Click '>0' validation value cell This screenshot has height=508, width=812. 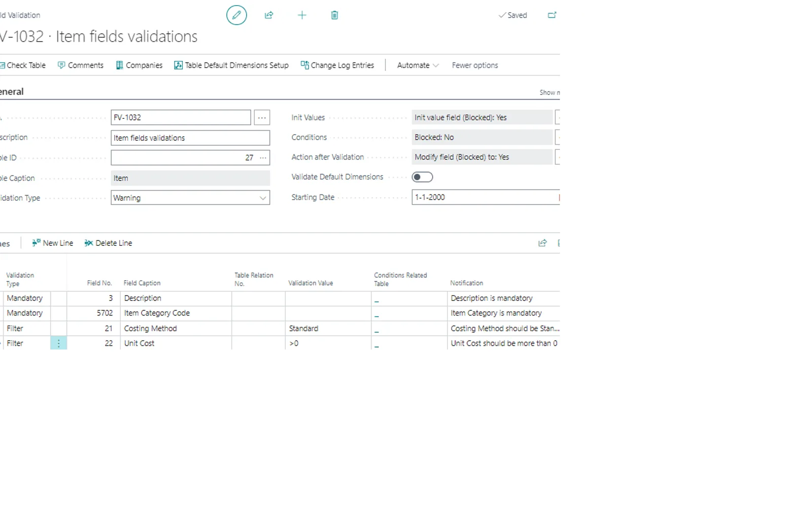(328, 343)
